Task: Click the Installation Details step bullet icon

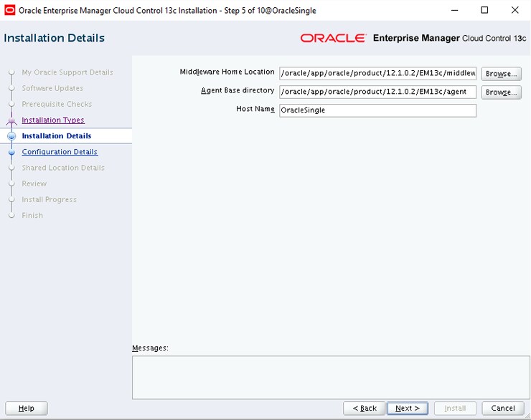Action: (12, 136)
